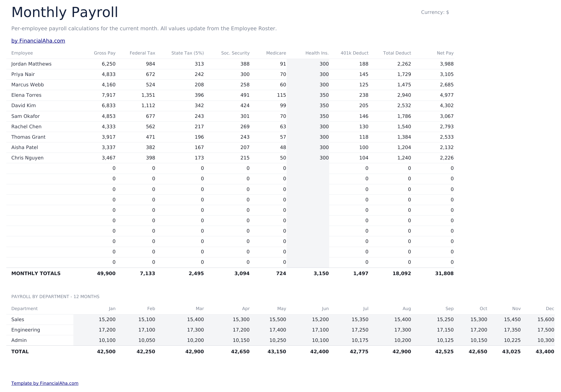Select the Chris Nguyen employee name cell

pos(27,158)
